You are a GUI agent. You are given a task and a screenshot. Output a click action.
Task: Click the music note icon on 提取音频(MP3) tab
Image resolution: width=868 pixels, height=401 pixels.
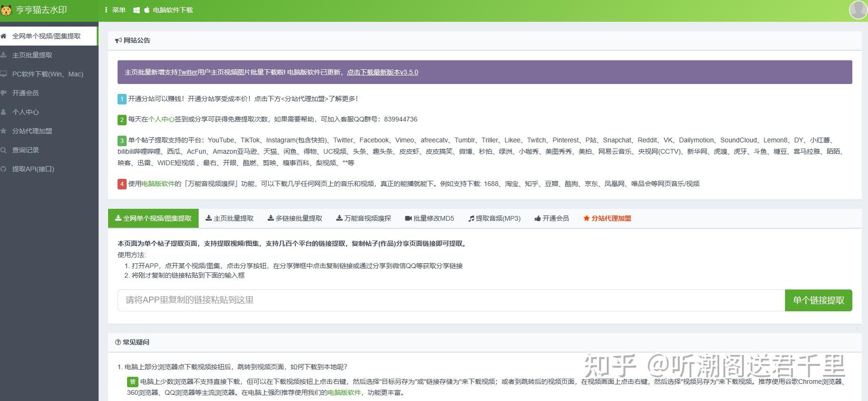click(471, 218)
